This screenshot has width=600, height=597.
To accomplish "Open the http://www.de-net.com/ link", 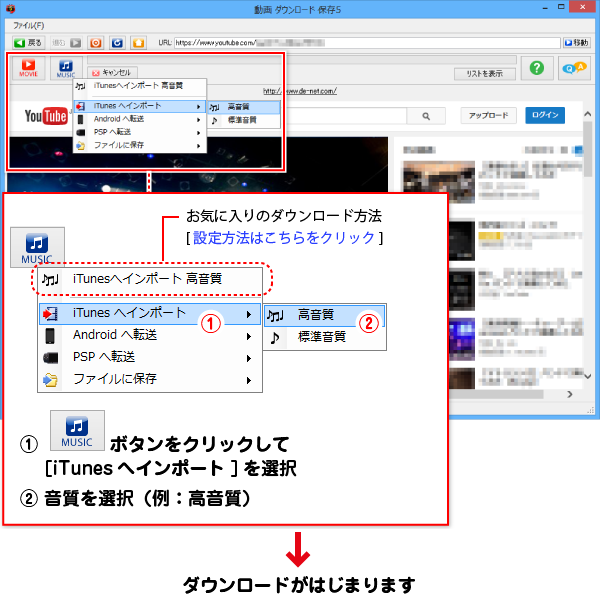I will tap(300, 91).
